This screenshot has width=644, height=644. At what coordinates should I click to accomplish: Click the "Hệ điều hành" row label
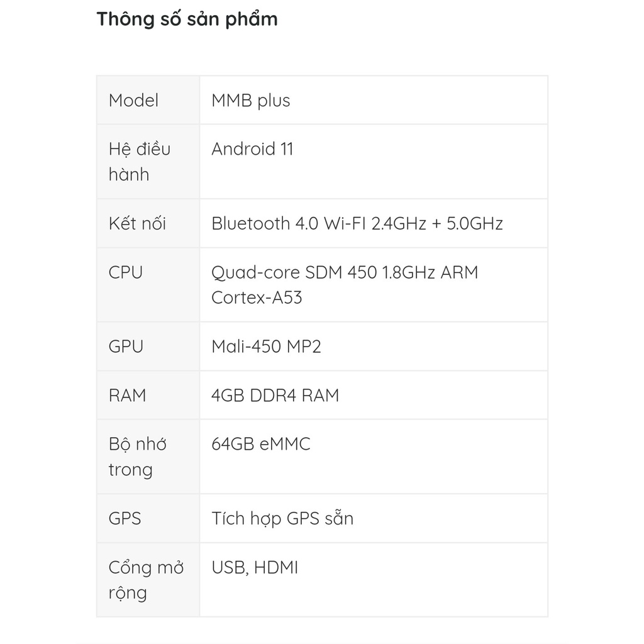(x=139, y=162)
